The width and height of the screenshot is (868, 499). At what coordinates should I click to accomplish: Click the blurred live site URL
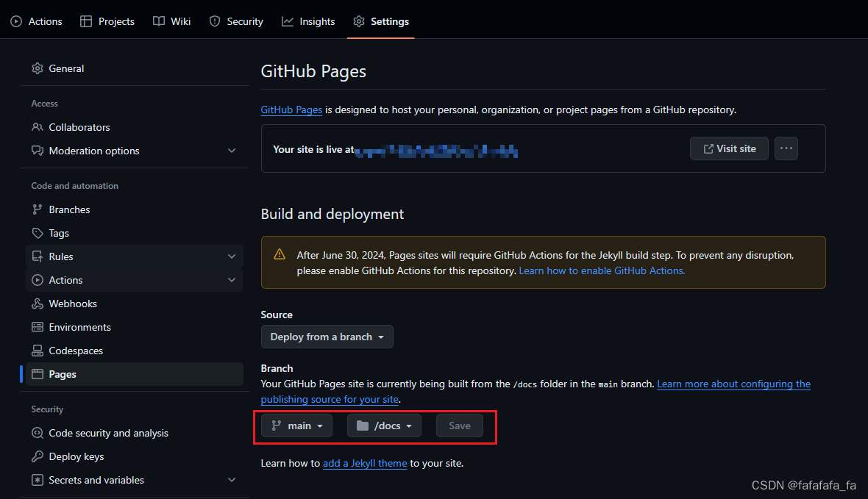pyautogui.click(x=437, y=151)
